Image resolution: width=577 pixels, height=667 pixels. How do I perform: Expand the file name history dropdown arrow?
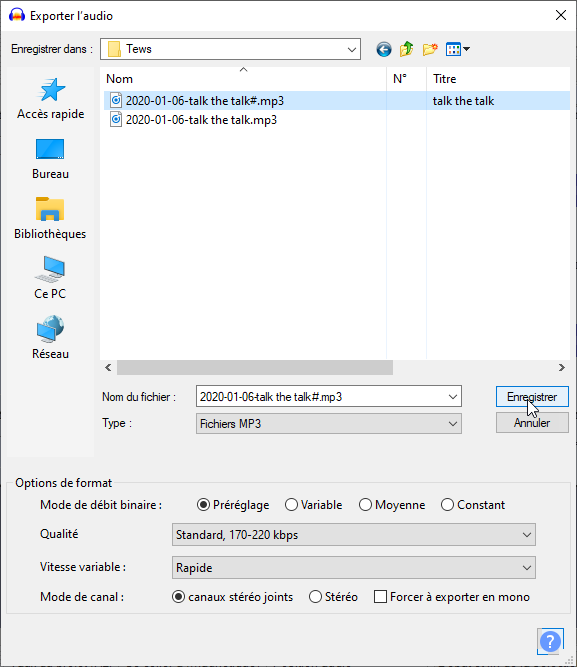tap(453, 397)
